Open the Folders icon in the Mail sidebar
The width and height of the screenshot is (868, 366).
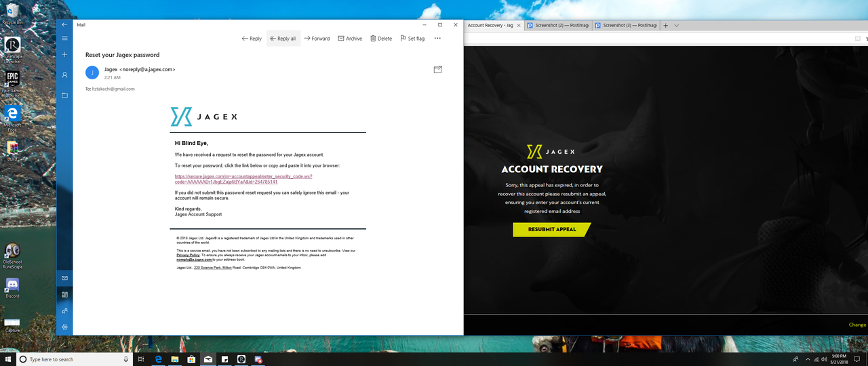click(64, 95)
